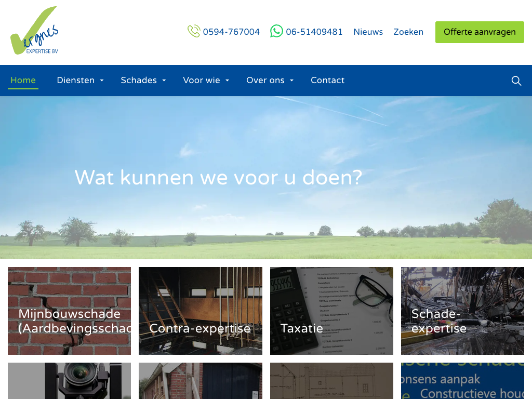
Task: Click the Offerte aanvragen button
Action: pos(480,32)
